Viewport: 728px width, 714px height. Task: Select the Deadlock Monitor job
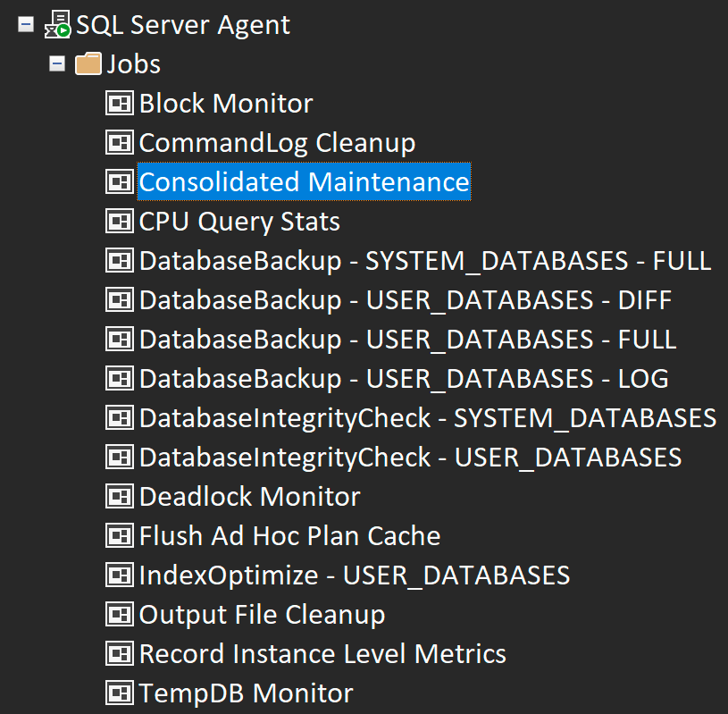(x=250, y=497)
